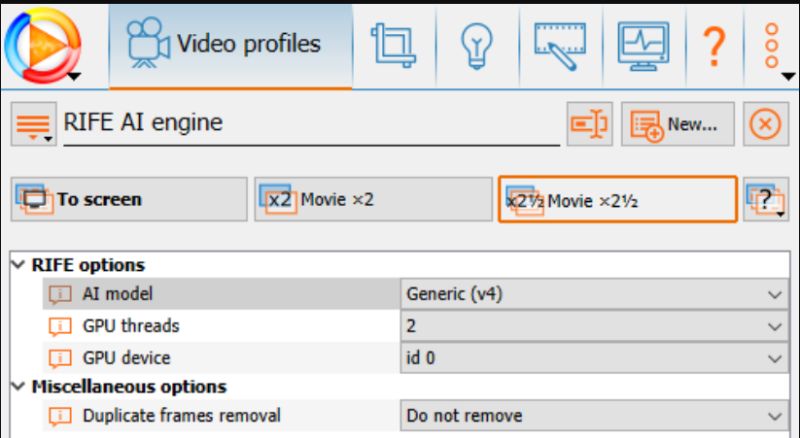Open the AI model dropdown
Screen dimensions: 800x438
pyautogui.click(x=594, y=294)
